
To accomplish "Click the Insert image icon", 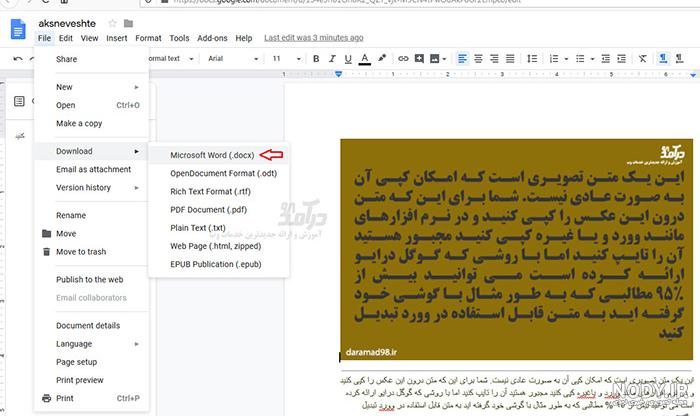I will [x=434, y=58].
